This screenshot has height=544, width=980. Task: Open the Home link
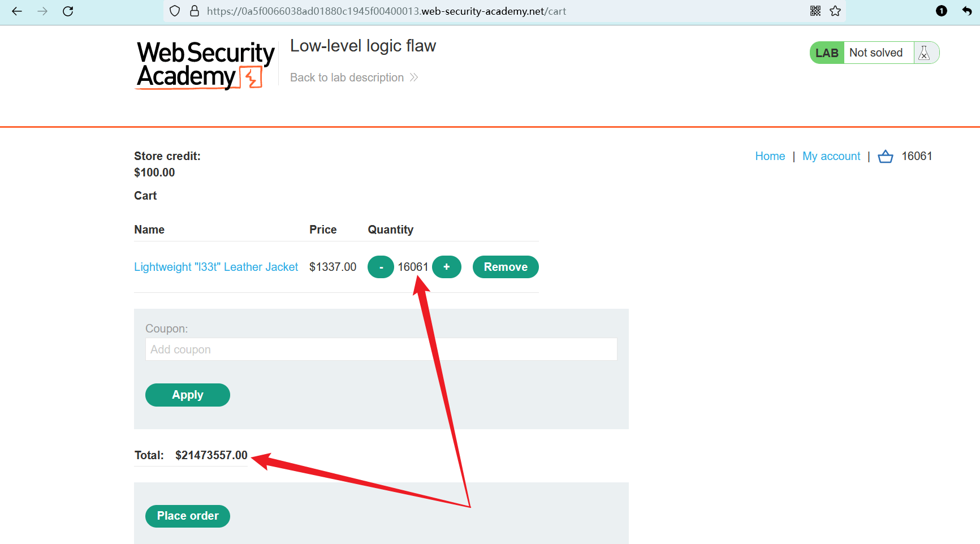point(770,156)
